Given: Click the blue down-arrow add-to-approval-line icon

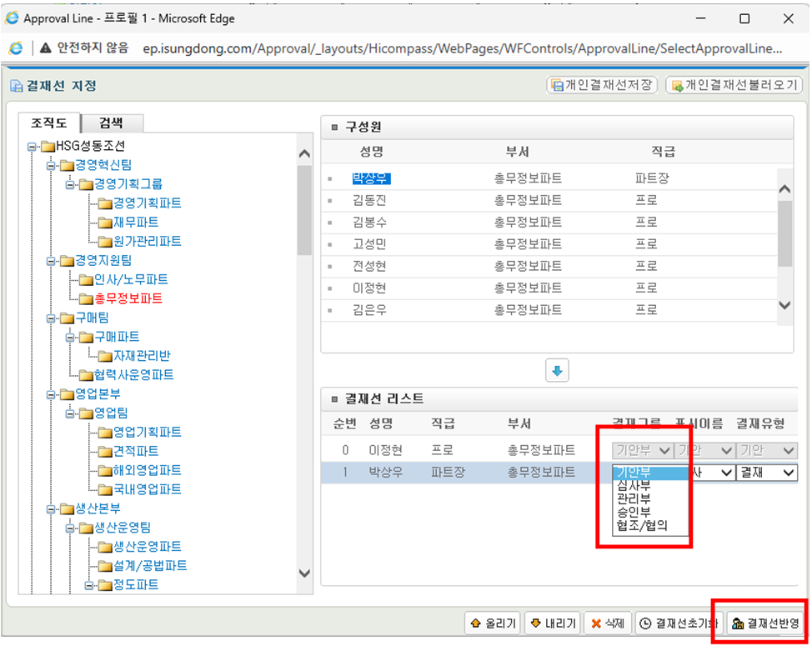Looking at the screenshot, I should point(557,371).
